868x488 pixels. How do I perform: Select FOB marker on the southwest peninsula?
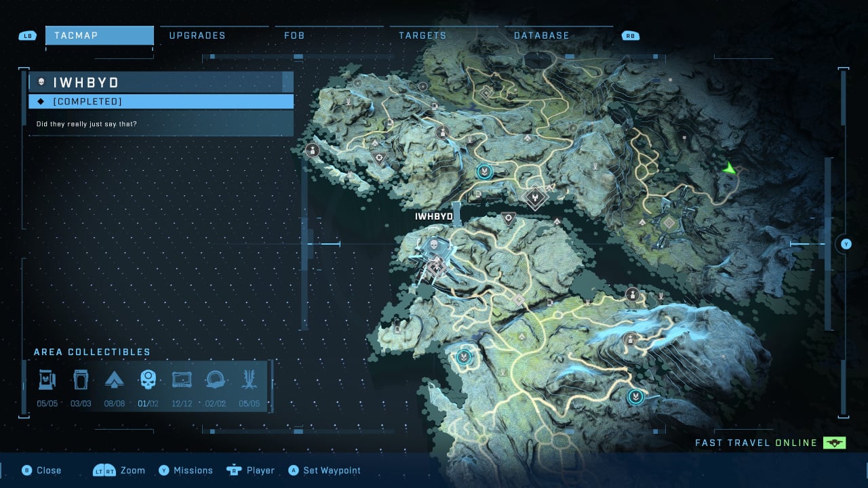464,356
